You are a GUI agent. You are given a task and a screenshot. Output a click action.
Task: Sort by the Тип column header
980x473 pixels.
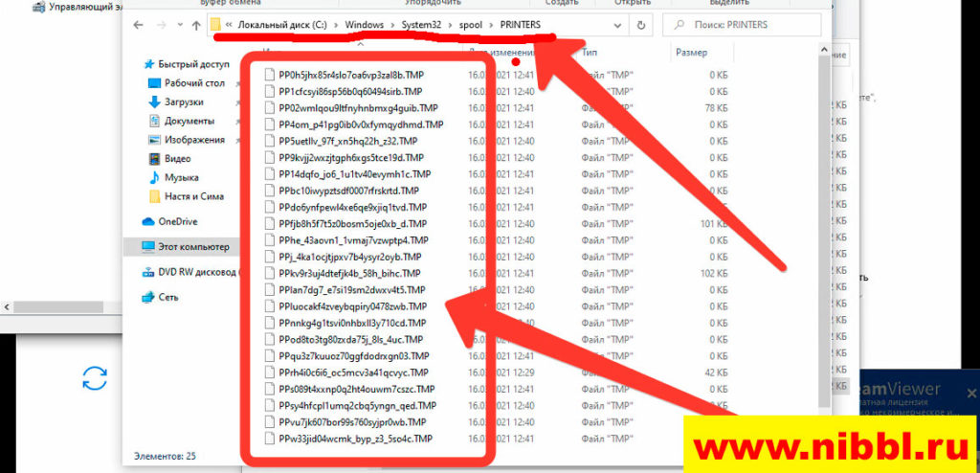[590, 53]
